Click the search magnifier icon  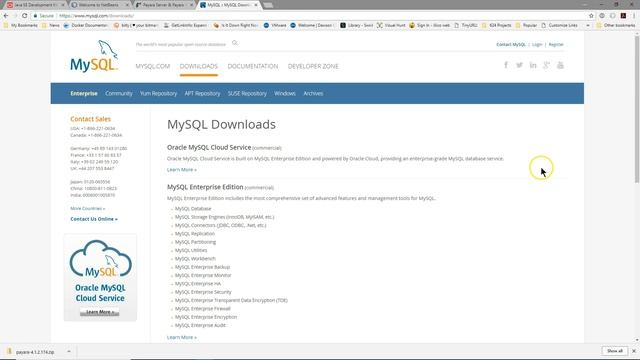click(235, 43)
